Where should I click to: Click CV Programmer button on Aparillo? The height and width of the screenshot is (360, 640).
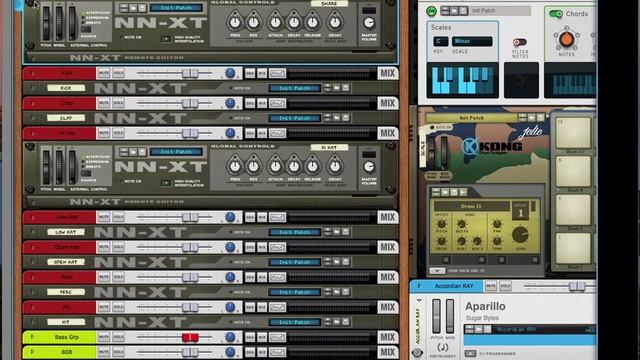point(470,353)
